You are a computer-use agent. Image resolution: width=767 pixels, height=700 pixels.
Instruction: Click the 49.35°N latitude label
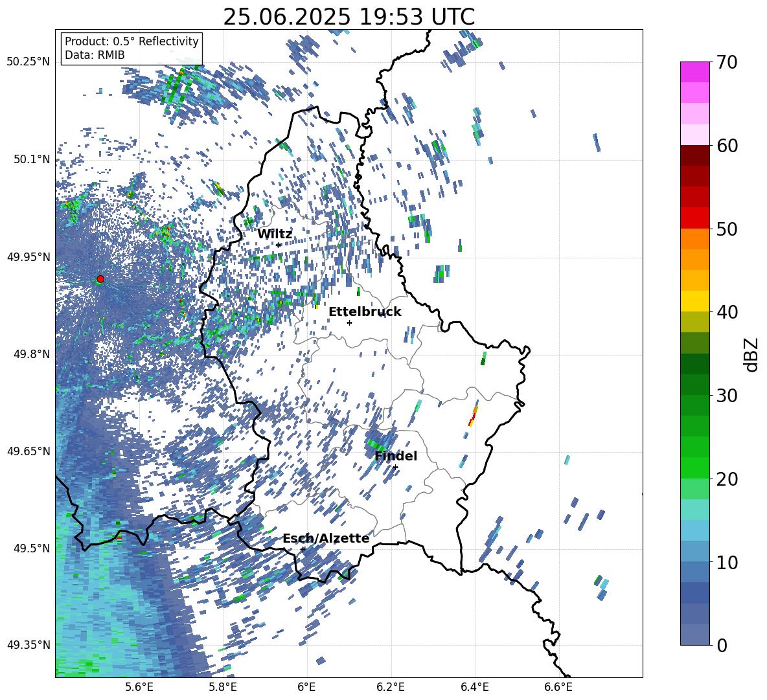[x=29, y=645]
